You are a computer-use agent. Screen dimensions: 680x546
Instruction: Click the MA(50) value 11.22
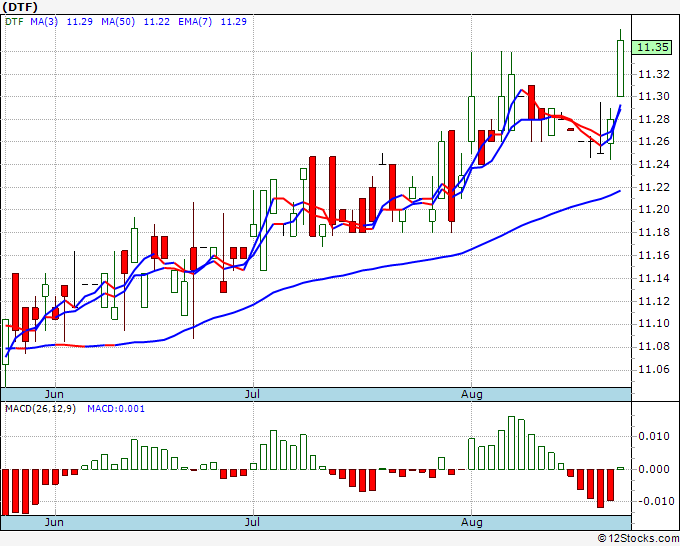click(157, 21)
